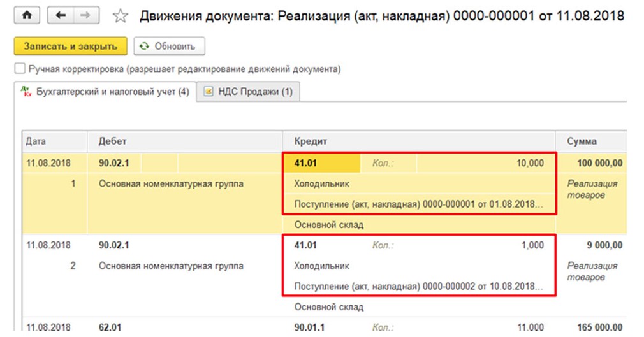Click the Дата column header
Viewport: 644px width, 337px height.
click(36, 141)
